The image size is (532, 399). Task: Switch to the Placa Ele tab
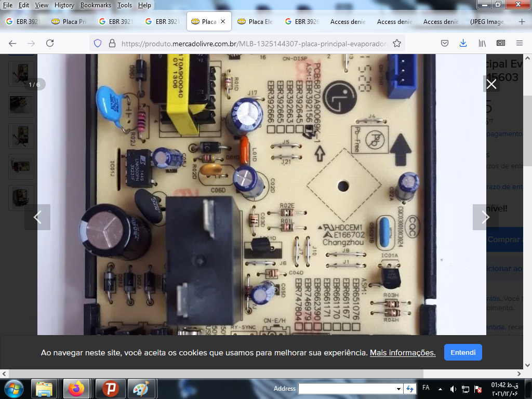click(x=256, y=22)
